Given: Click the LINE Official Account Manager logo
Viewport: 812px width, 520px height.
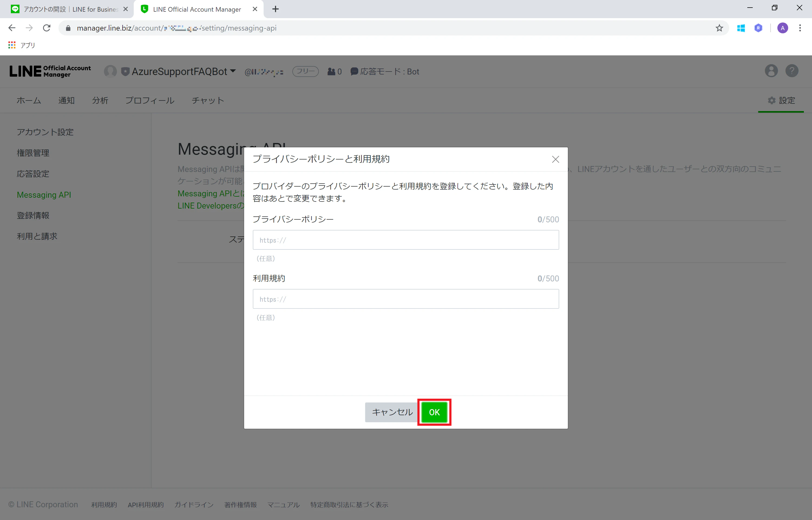Looking at the screenshot, I should coord(50,71).
